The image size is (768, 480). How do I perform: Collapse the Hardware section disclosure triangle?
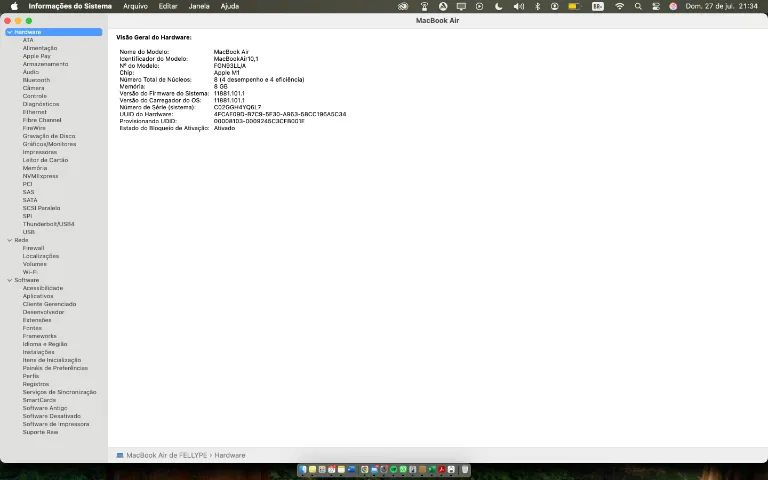[x=10, y=32]
